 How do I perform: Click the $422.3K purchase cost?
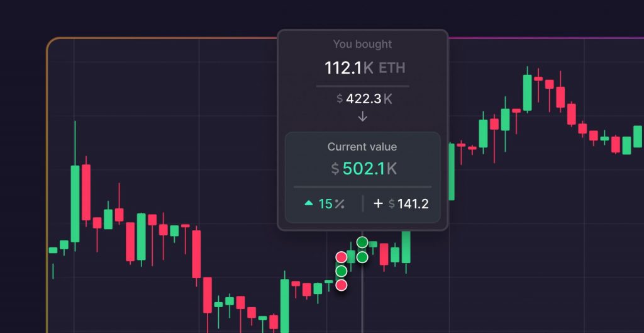pos(364,98)
